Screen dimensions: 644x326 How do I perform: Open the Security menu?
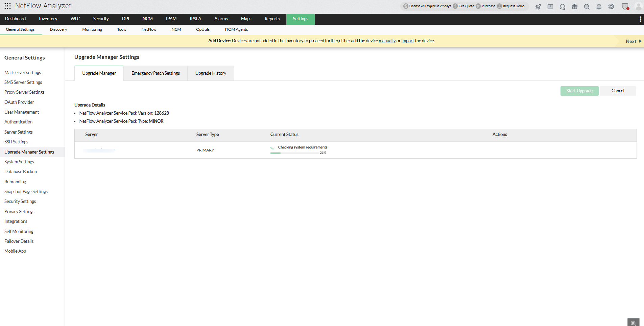101,19
